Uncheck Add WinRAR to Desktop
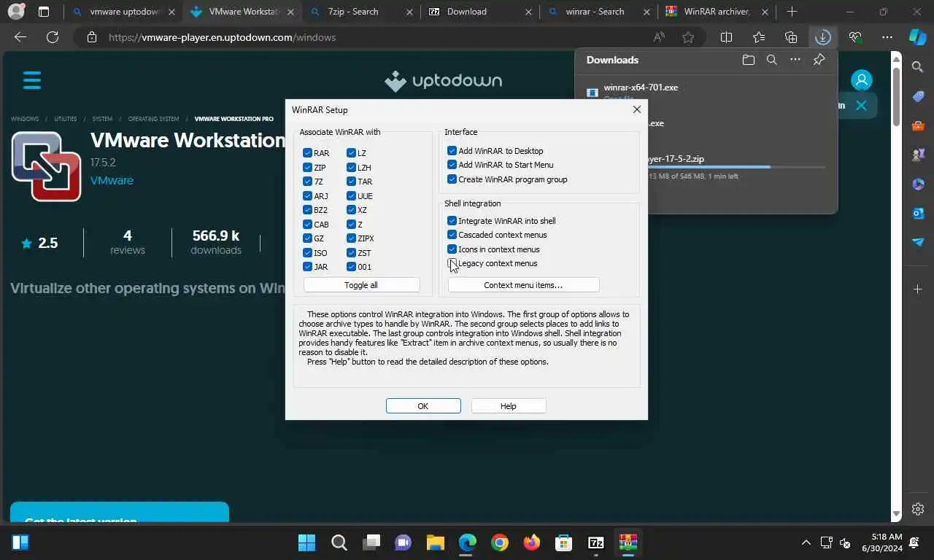Image resolution: width=934 pixels, height=560 pixels. tap(452, 151)
